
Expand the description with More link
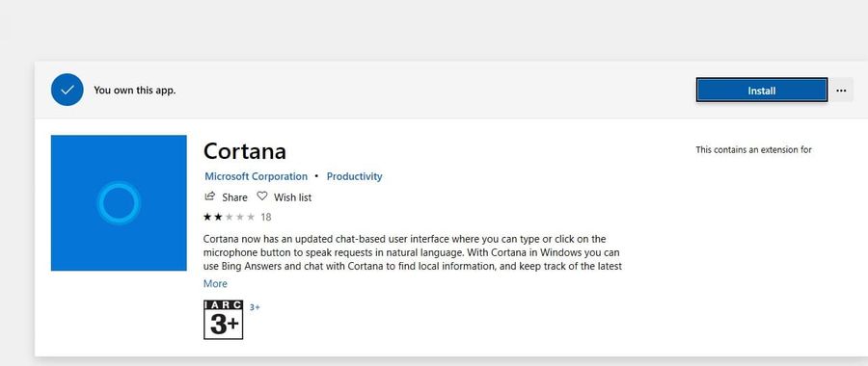(x=215, y=283)
